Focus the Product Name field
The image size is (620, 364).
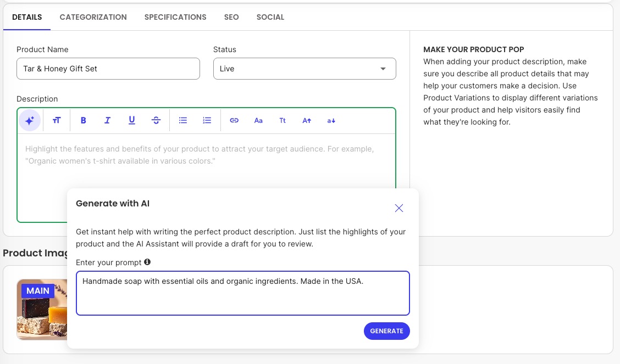click(x=108, y=69)
